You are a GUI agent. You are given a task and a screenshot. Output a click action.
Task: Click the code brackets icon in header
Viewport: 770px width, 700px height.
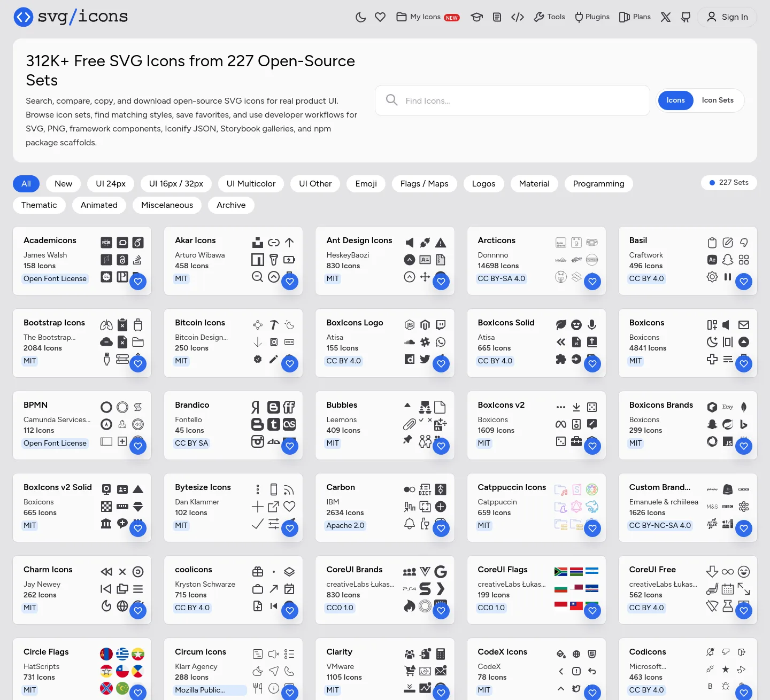tap(518, 17)
